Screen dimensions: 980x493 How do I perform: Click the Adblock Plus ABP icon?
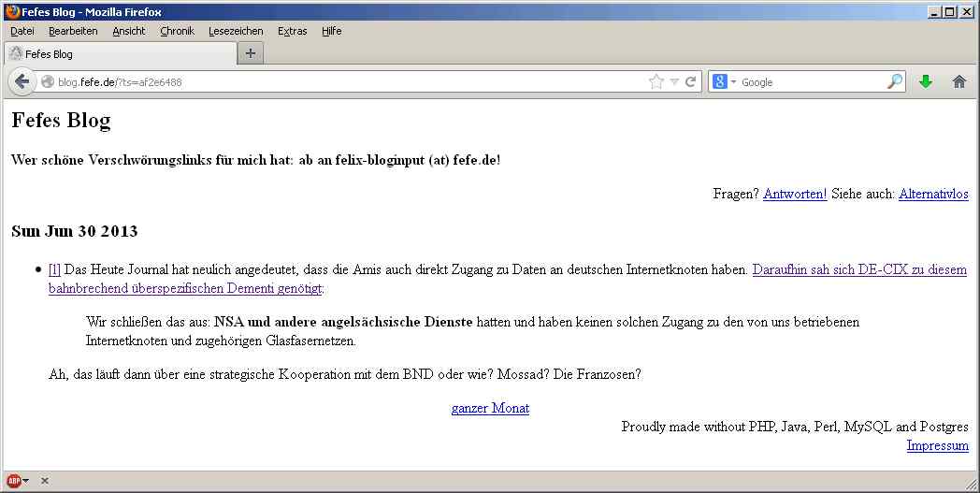tap(13, 481)
